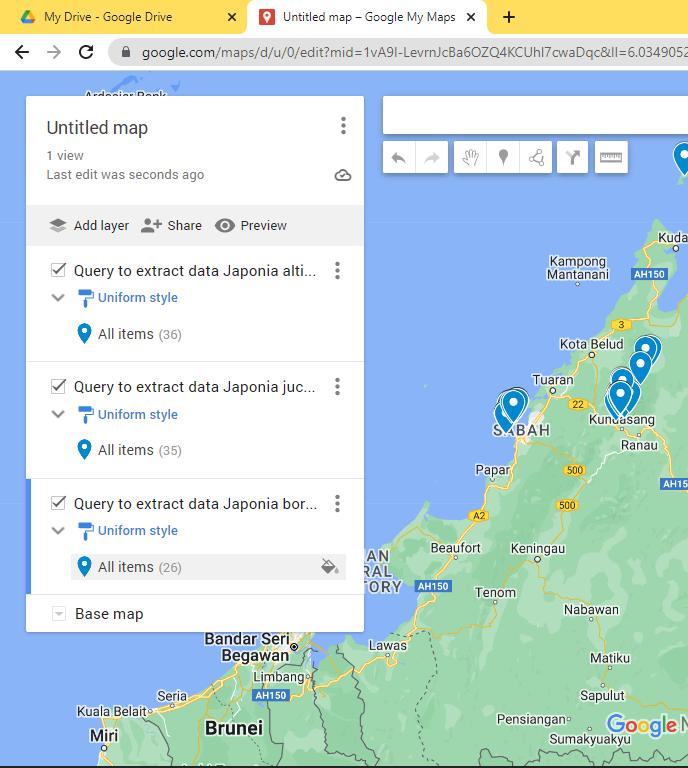The height and width of the screenshot is (768, 688).
Task: Select the Untitled map Google My Maps tab
Action: tap(367, 17)
